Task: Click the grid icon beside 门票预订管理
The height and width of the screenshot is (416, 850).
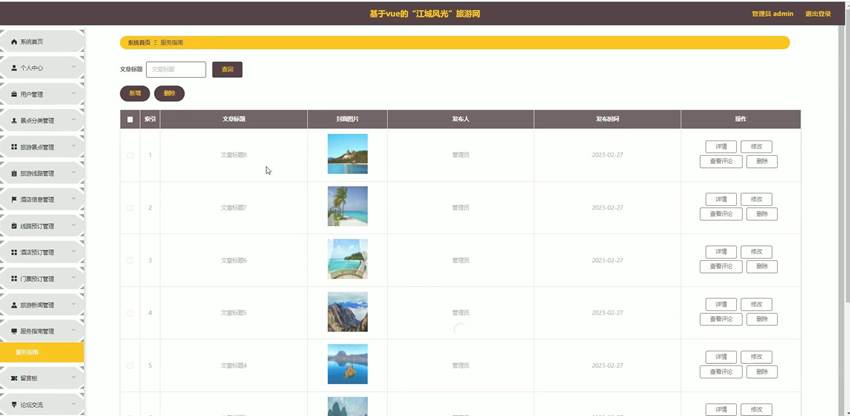Action: (x=14, y=278)
